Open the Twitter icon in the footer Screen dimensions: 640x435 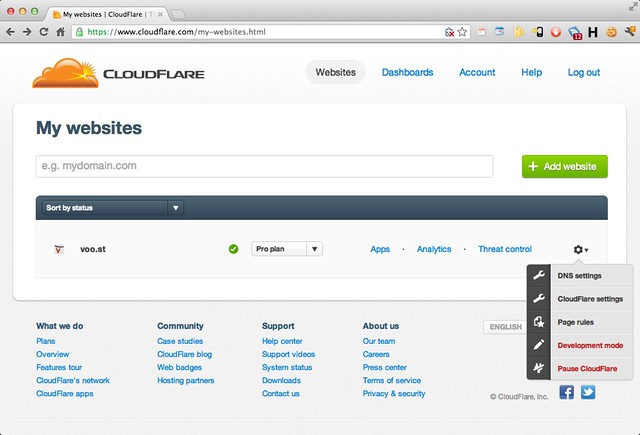click(x=588, y=392)
